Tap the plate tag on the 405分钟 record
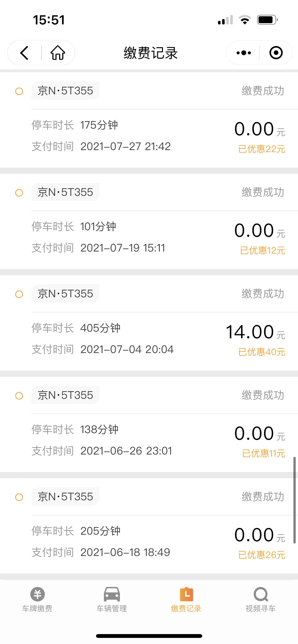This screenshot has height=644, width=298. 65,294
